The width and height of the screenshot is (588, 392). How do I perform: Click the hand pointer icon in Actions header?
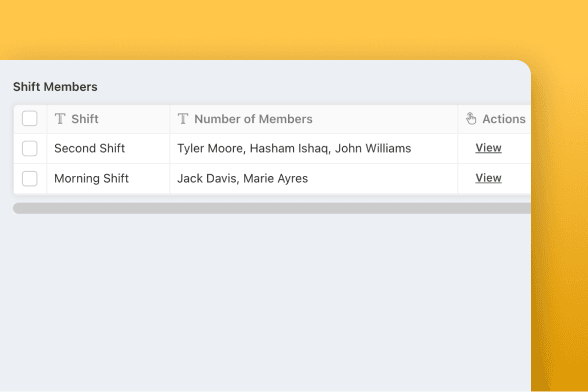(471, 119)
